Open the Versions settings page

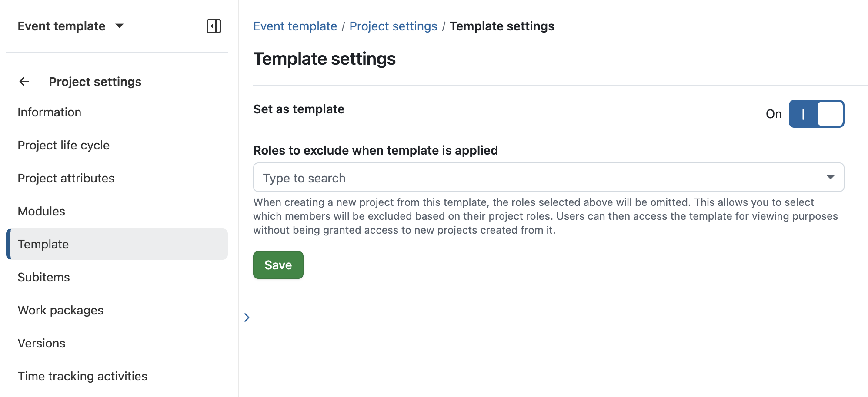point(41,343)
